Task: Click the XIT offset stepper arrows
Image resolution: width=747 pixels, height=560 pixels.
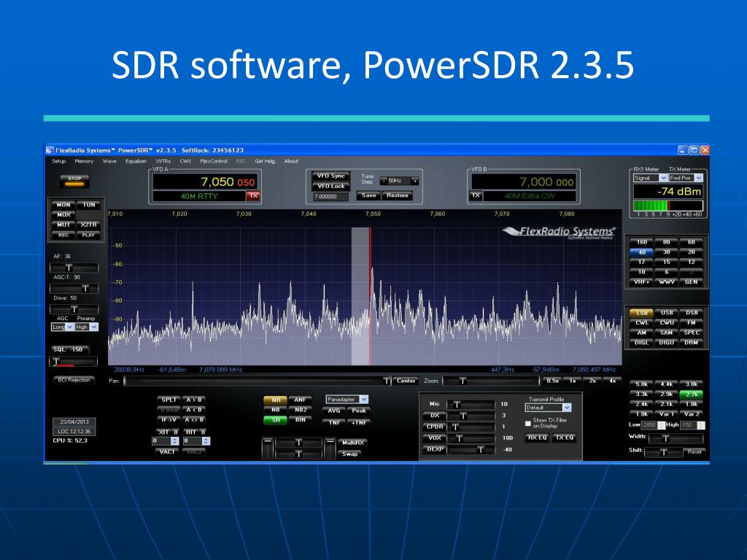Action: click(174, 441)
